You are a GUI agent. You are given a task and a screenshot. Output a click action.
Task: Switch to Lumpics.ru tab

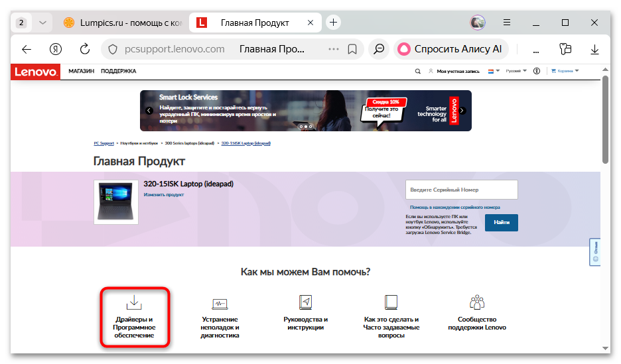click(x=123, y=23)
